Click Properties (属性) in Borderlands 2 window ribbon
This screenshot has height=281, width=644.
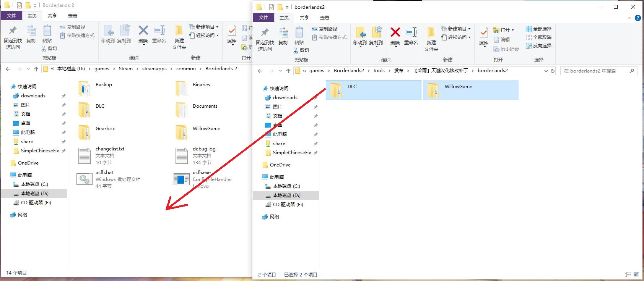pyautogui.click(x=232, y=34)
